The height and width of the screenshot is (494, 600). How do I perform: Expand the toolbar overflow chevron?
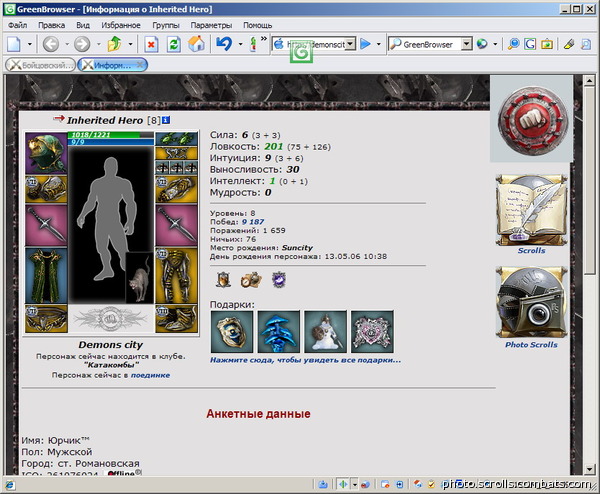(264, 39)
